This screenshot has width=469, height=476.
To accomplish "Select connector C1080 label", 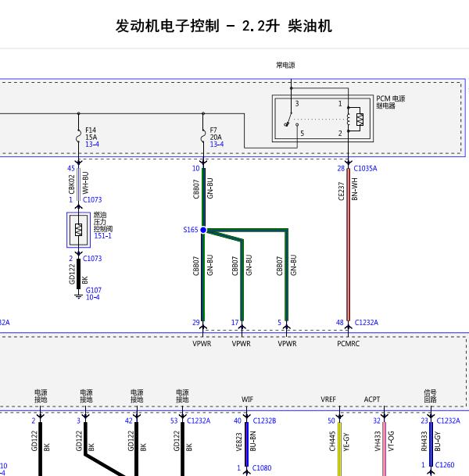I will (x=262, y=468).
